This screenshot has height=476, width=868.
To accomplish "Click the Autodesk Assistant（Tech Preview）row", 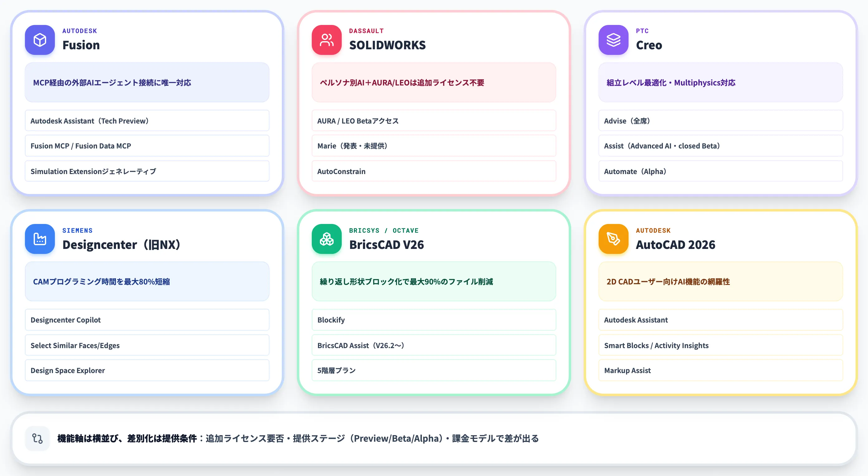I will tap(147, 121).
